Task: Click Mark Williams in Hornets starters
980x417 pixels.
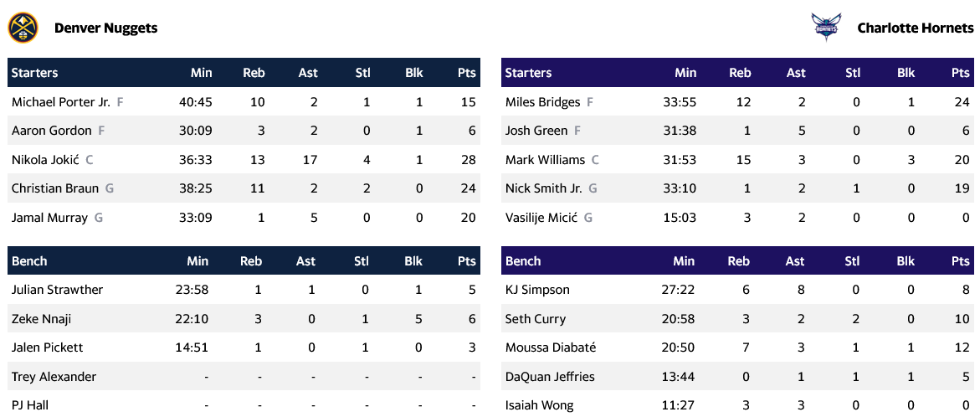Action: click(x=545, y=160)
